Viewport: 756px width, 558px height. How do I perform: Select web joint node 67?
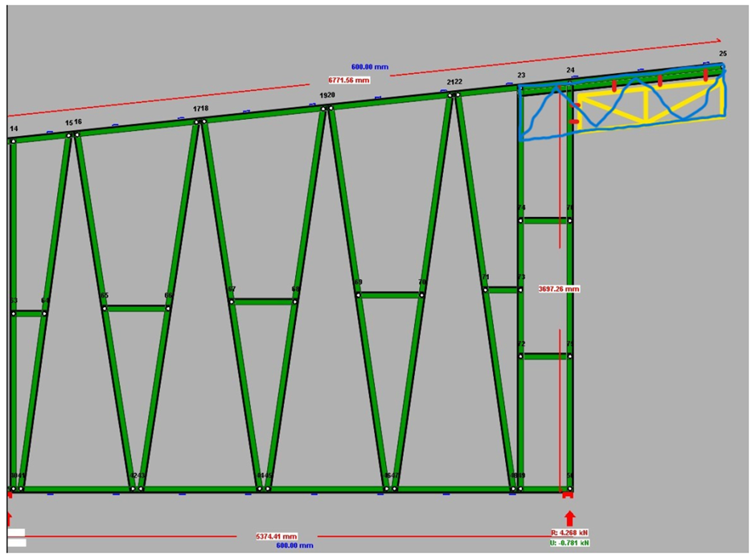232,302
